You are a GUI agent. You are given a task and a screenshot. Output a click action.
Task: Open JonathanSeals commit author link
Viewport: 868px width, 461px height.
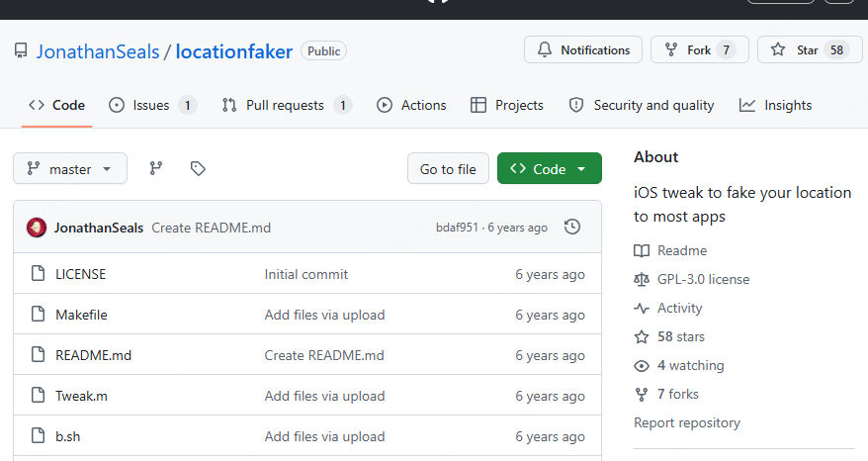pyautogui.click(x=99, y=228)
